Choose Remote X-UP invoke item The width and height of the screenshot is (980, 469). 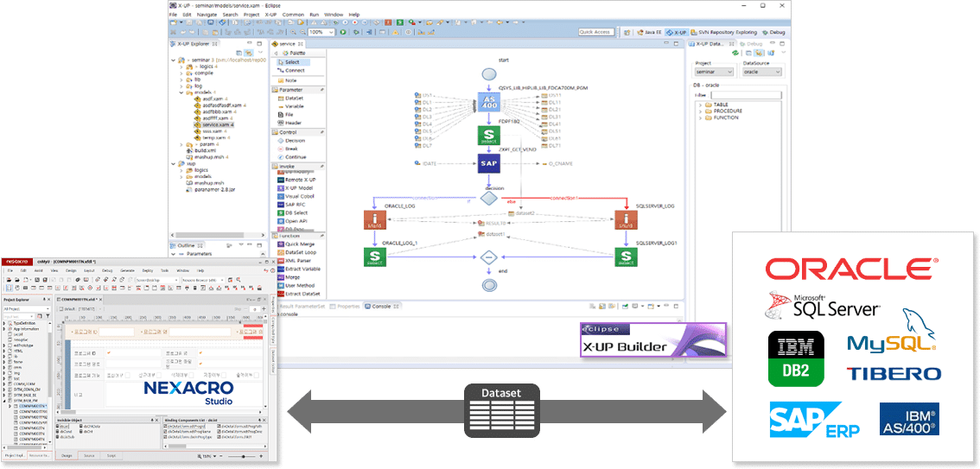299,180
